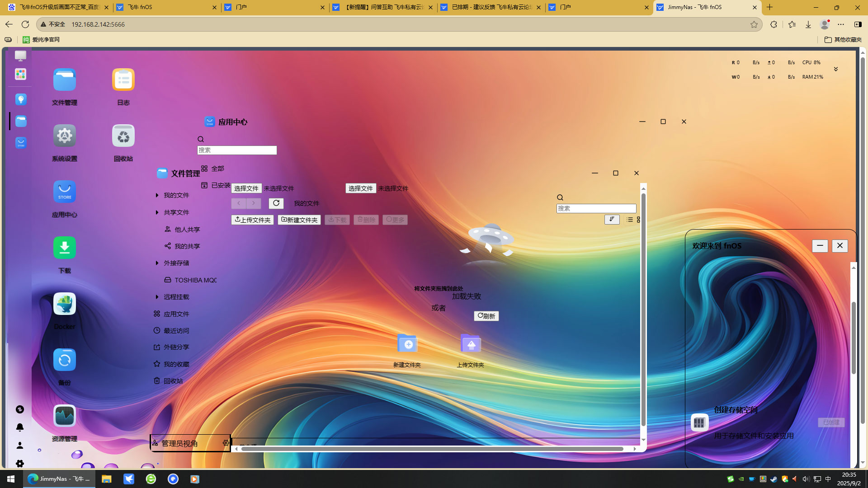Click the notification bell in sidebar

coord(20,427)
